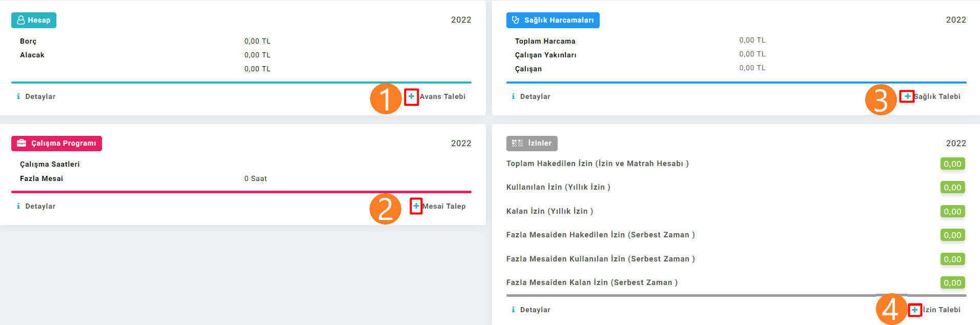Open Detaylar link in İzinler card
The width and height of the screenshot is (980, 325).
click(x=535, y=310)
